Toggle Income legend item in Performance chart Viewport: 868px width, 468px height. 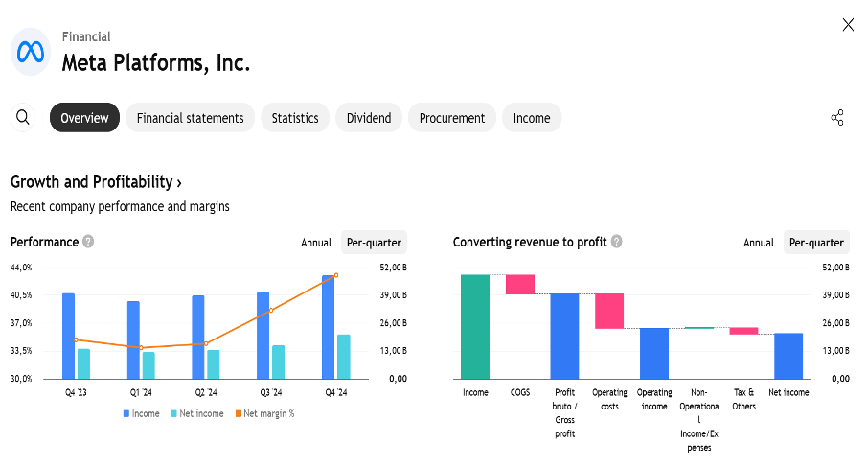(141, 413)
